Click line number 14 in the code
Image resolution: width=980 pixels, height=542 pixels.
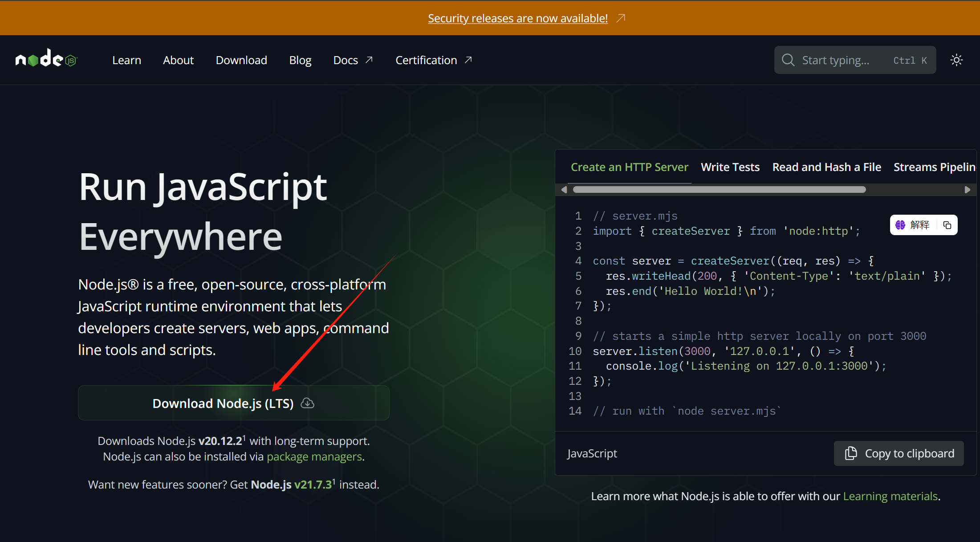point(575,411)
